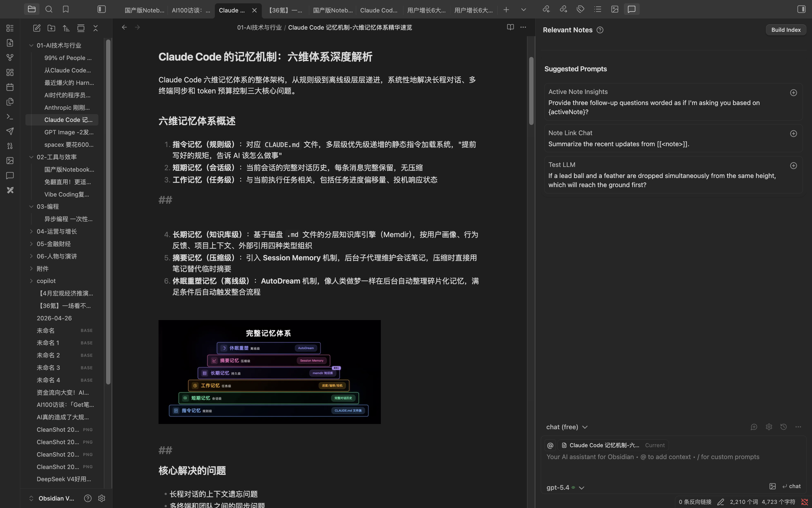Open the graph view ribbon icon
Image resolution: width=812 pixels, height=508 pixels.
pyautogui.click(x=10, y=58)
